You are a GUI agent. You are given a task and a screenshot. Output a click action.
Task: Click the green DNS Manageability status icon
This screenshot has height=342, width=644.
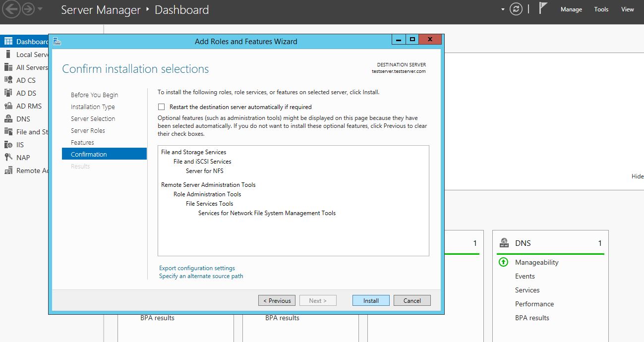[x=503, y=262]
